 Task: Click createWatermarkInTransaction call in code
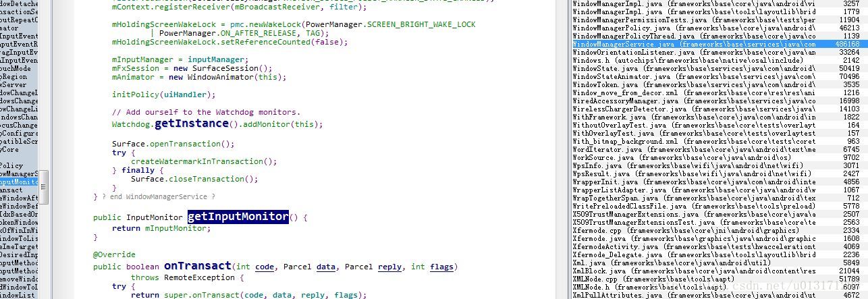[204, 161]
